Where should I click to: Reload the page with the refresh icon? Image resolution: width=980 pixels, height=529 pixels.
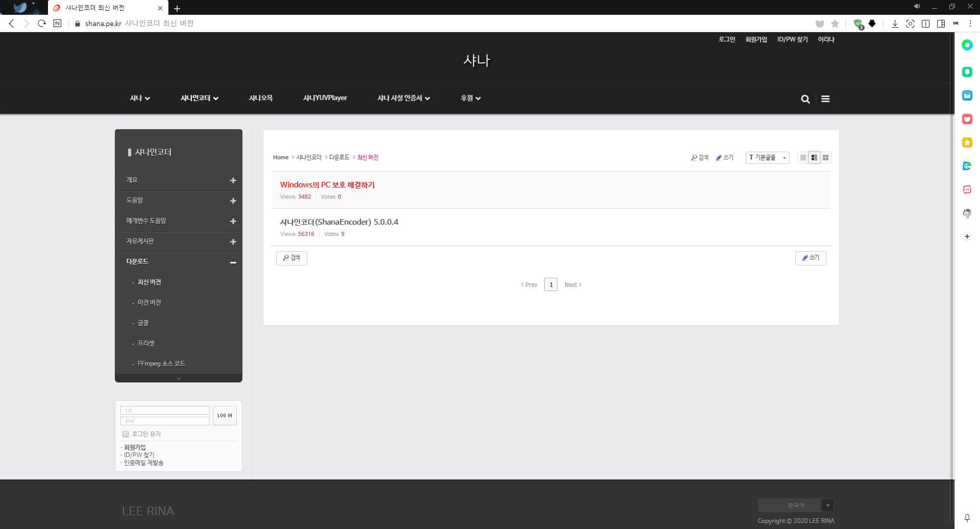pyautogui.click(x=42, y=23)
